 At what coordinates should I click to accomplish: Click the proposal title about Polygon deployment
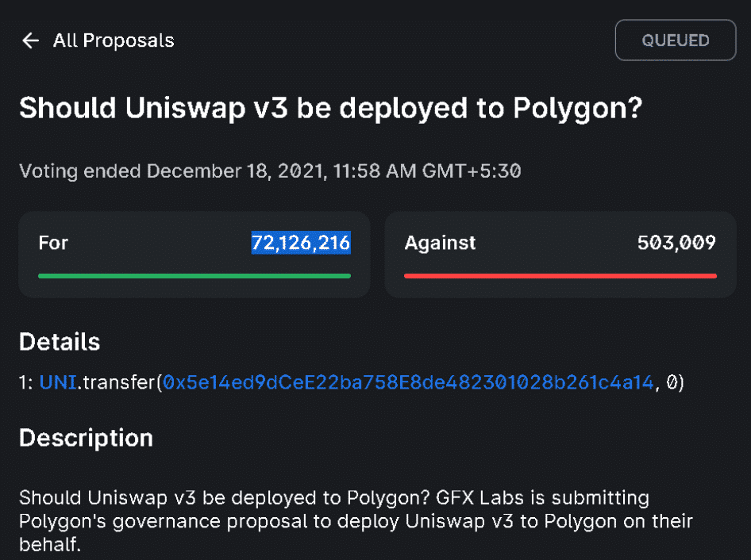pos(329,109)
